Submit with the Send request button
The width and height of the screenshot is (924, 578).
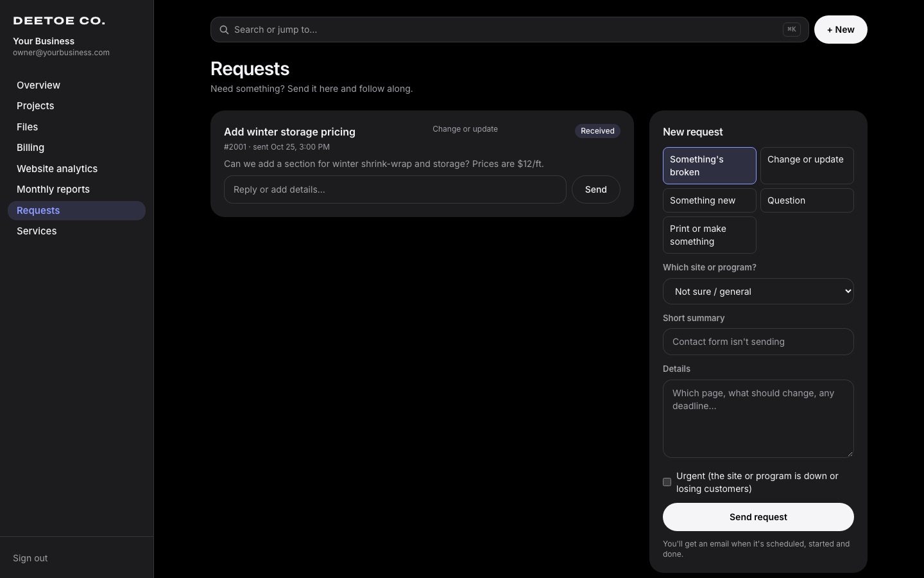758,517
